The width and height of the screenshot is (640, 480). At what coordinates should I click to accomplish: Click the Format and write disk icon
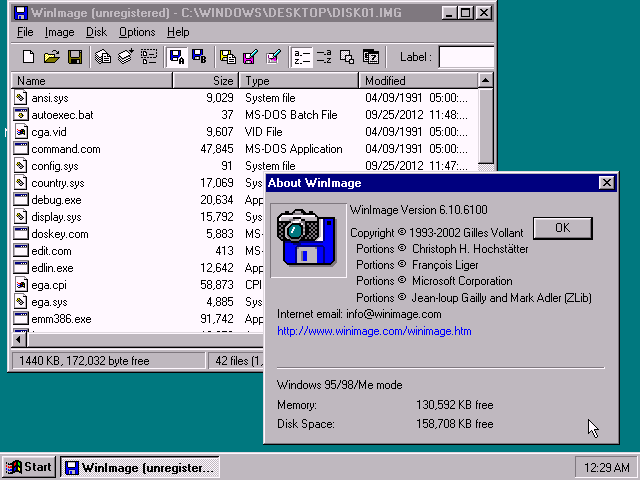click(273, 57)
